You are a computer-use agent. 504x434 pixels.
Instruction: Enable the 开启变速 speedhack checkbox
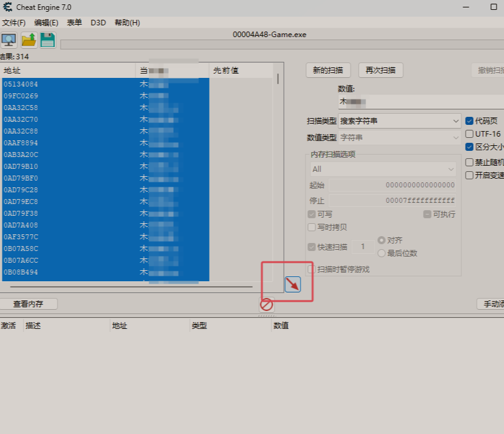click(x=469, y=176)
